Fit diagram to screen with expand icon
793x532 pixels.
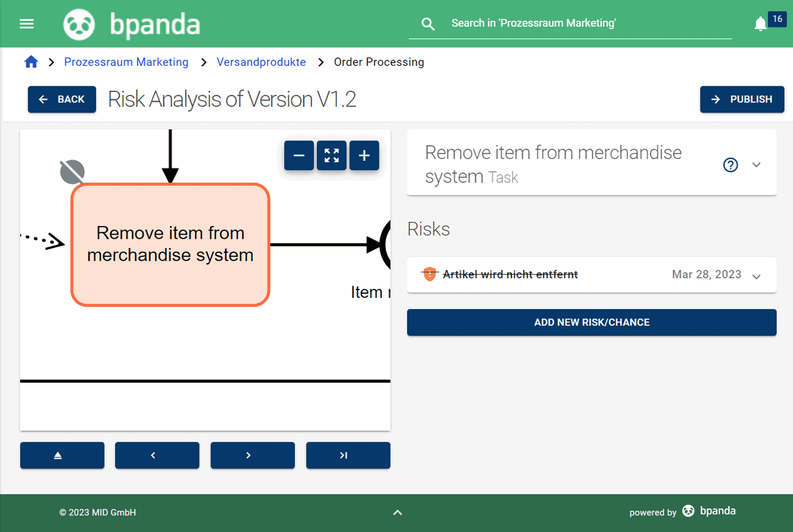(332, 155)
